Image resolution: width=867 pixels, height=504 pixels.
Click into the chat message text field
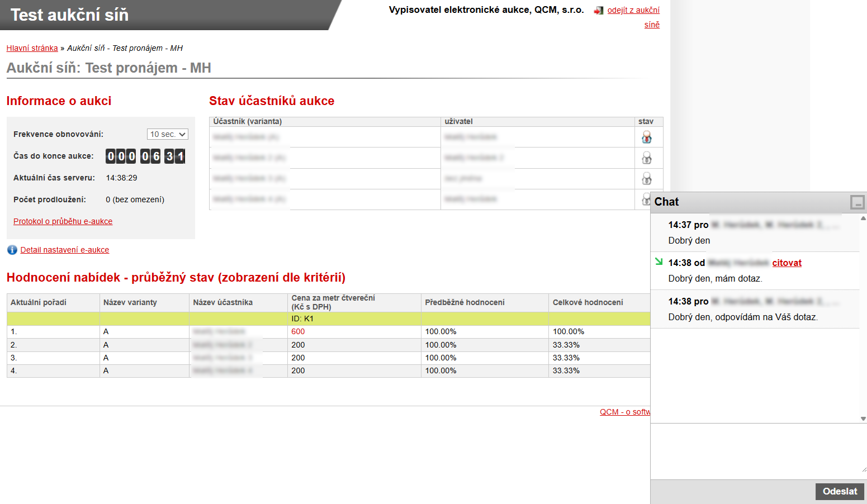coord(757,451)
